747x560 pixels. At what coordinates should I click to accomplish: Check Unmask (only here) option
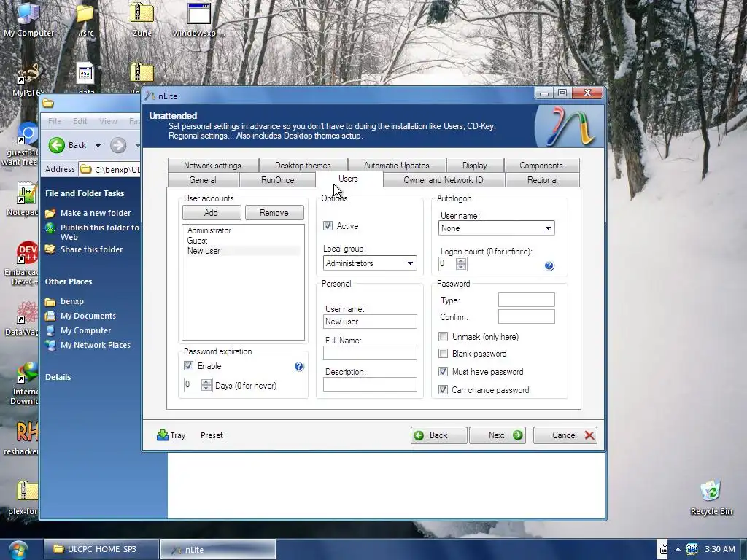443,337
